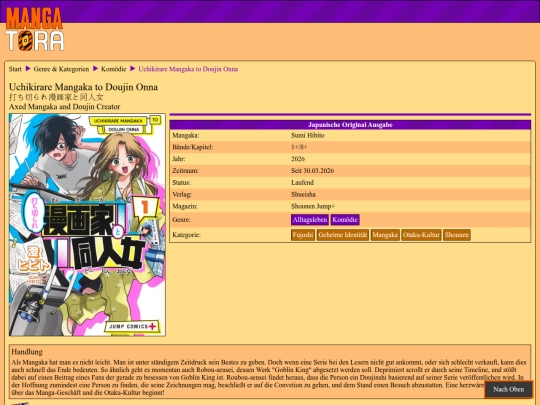Click the magazine Shounen Jump+
The height and width of the screenshot is (405, 540).
[313, 206]
